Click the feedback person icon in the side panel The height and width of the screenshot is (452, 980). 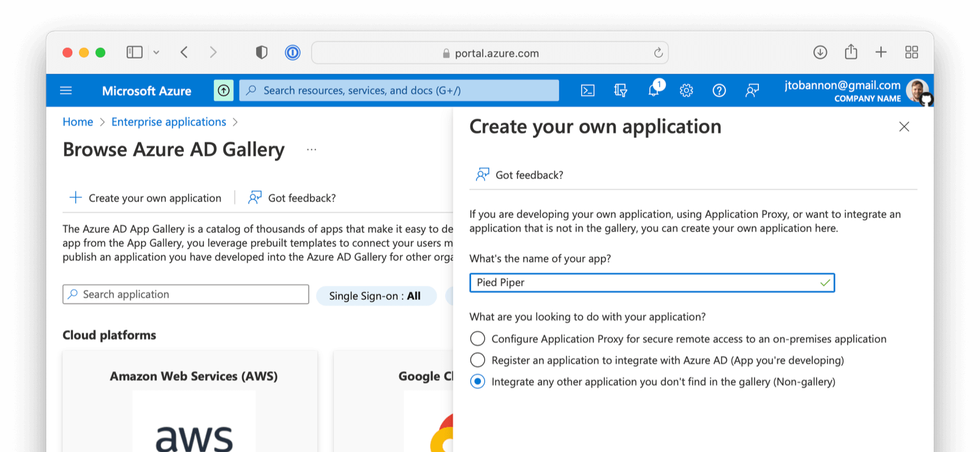pyautogui.click(x=483, y=175)
